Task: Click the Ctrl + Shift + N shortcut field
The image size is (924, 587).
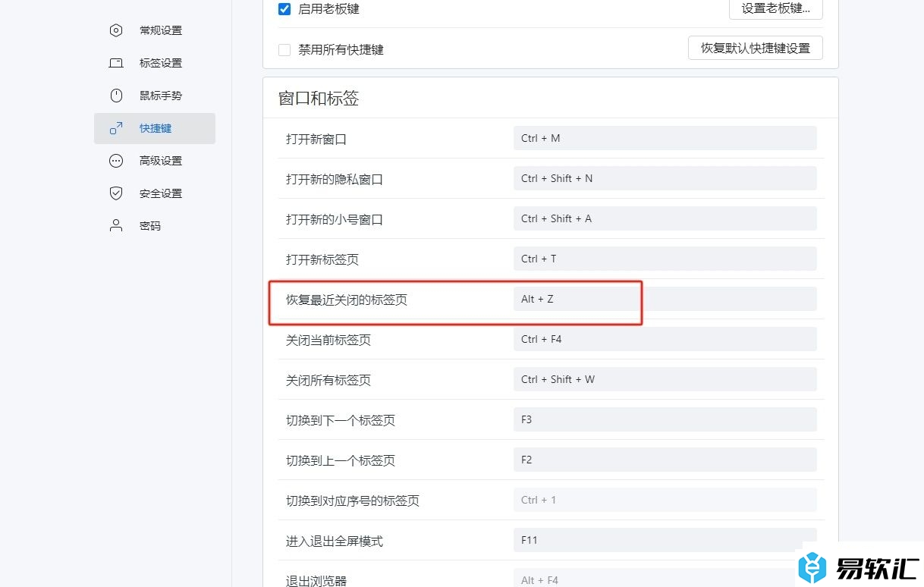Action: pos(665,178)
